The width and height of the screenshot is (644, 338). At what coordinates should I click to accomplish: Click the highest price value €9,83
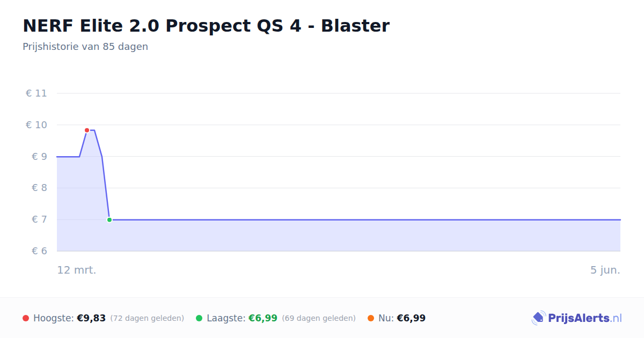91,318
